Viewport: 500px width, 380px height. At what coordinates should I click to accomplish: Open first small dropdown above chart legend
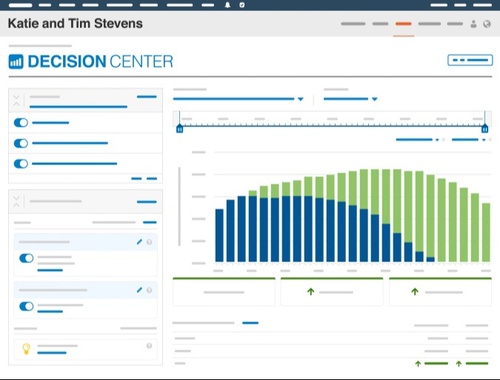pyautogui.click(x=417, y=140)
